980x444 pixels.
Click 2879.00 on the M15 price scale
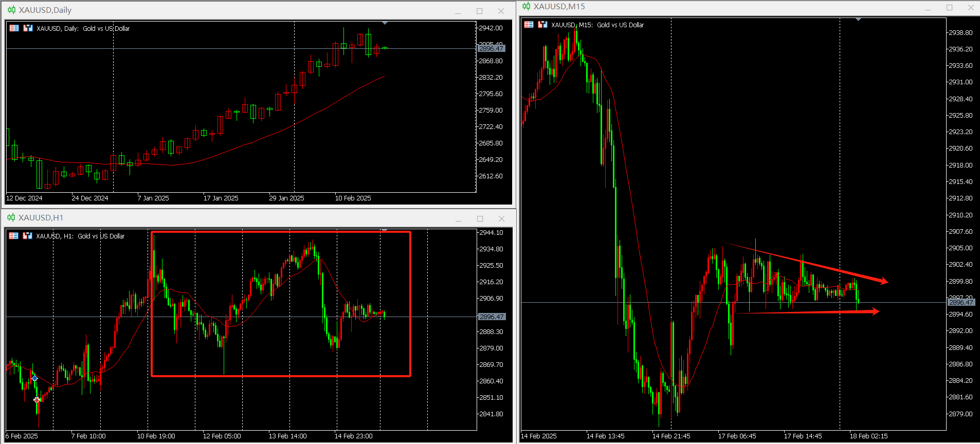click(960, 414)
